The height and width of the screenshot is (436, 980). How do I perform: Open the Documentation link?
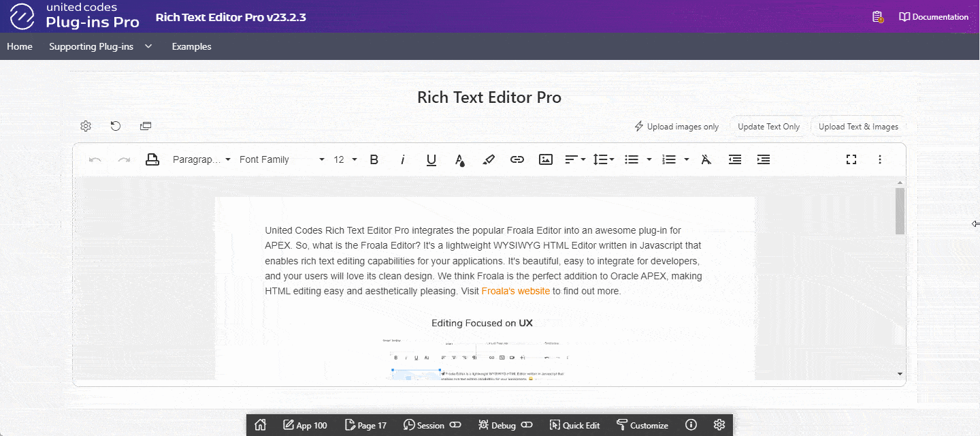pyautogui.click(x=934, y=17)
